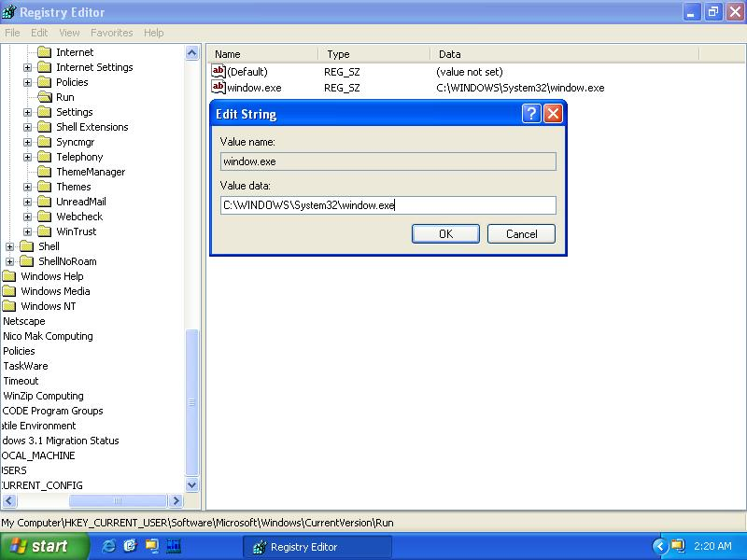
Task: Click the Data column header
Action: click(565, 54)
